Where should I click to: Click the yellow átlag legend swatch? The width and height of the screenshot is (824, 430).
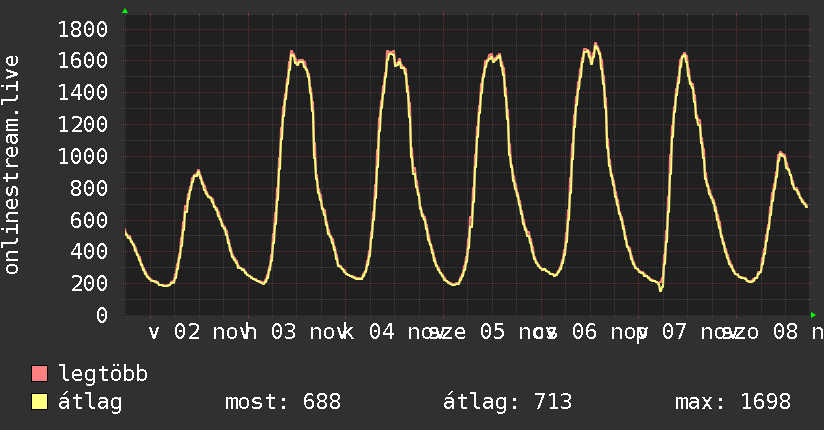[40, 402]
